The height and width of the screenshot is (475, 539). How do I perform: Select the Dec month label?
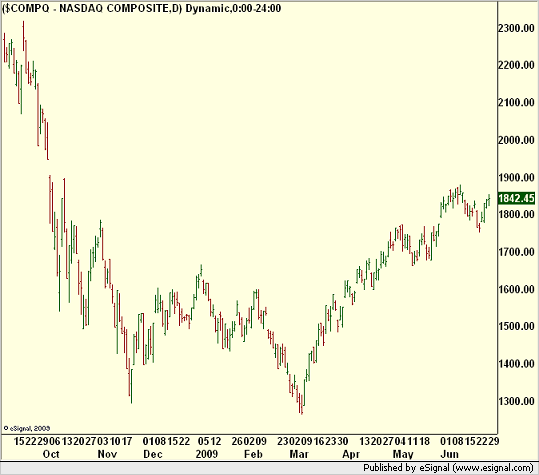[153, 454]
